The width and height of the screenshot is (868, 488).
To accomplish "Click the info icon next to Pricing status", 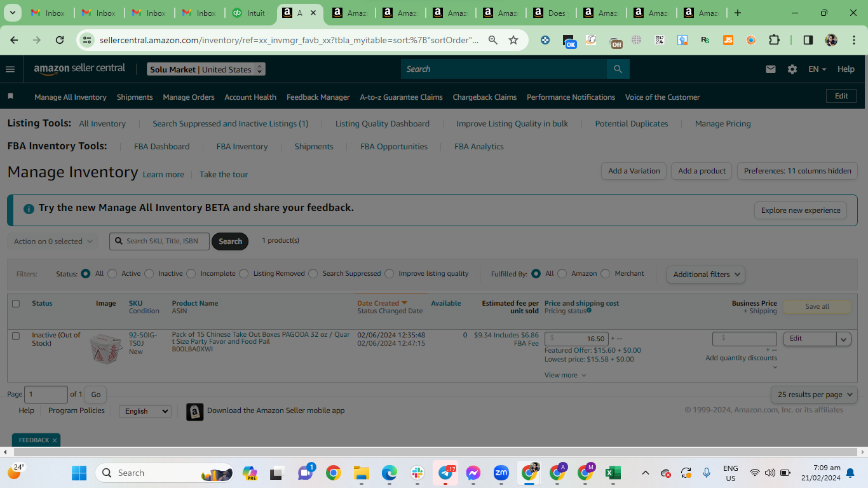I will [x=589, y=310].
